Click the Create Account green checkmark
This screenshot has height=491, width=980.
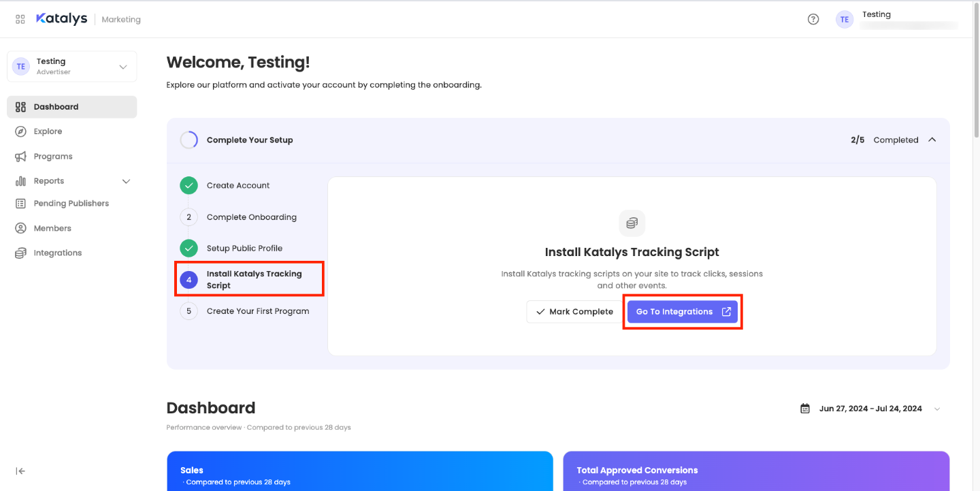pos(189,185)
